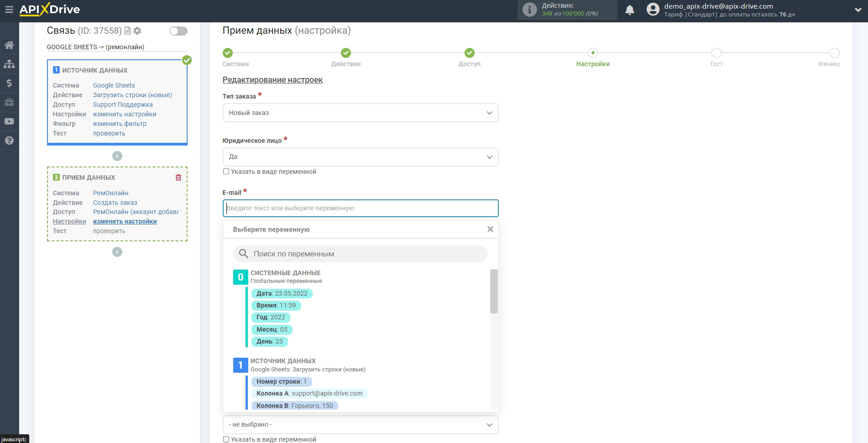Check the bottom 'Указать в виде переменной' checkbox
Image resolution: width=868 pixels, height=443 pixels.
click(x=226, y=439)
